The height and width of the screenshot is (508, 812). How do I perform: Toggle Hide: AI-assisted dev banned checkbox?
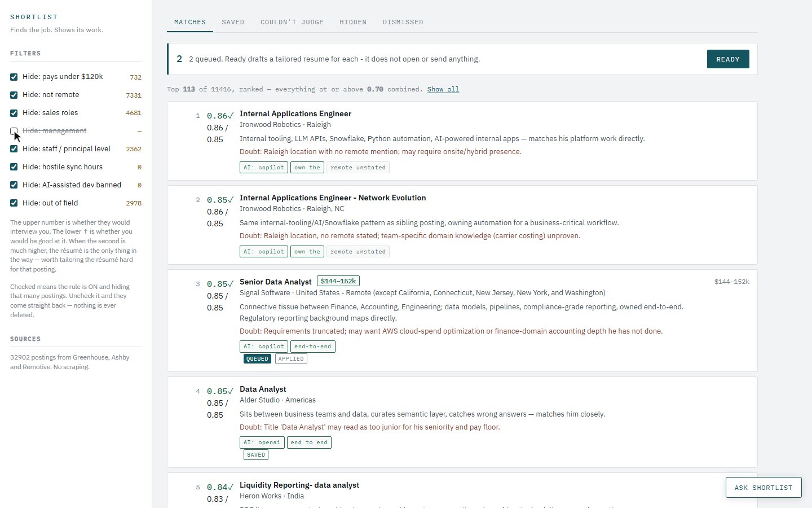click(x=14, y=185)
